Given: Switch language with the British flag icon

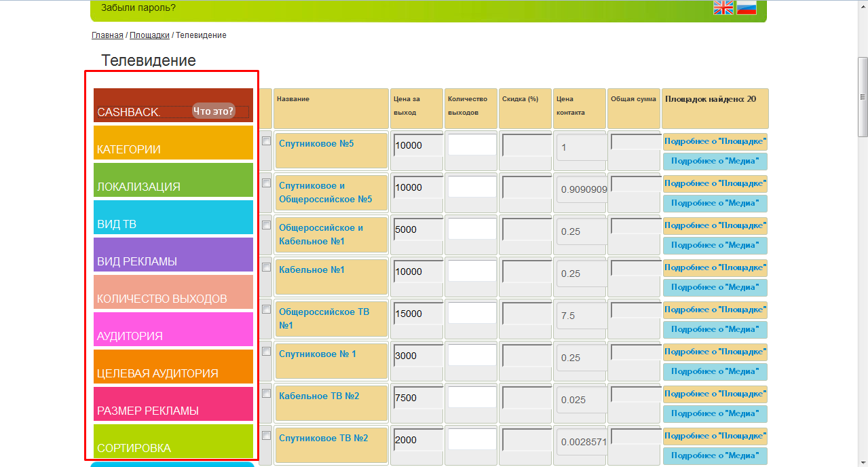Looking at the screenshot, I should point(723,7).
